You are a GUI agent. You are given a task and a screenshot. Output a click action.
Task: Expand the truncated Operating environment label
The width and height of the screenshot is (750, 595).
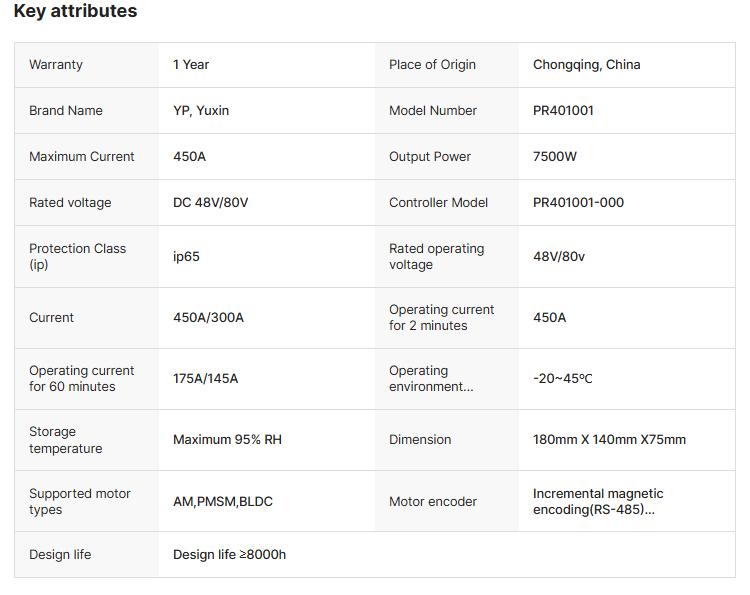tap(431, 378)
